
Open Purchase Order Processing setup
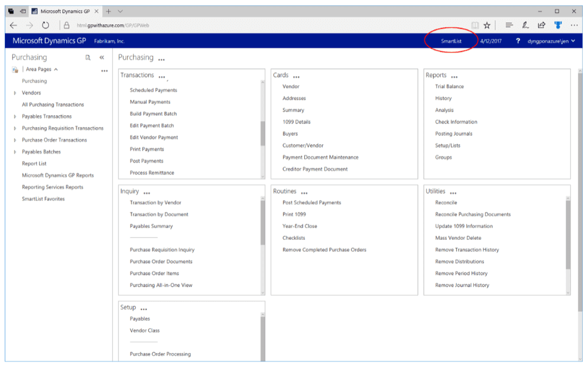tap(160, 354)
